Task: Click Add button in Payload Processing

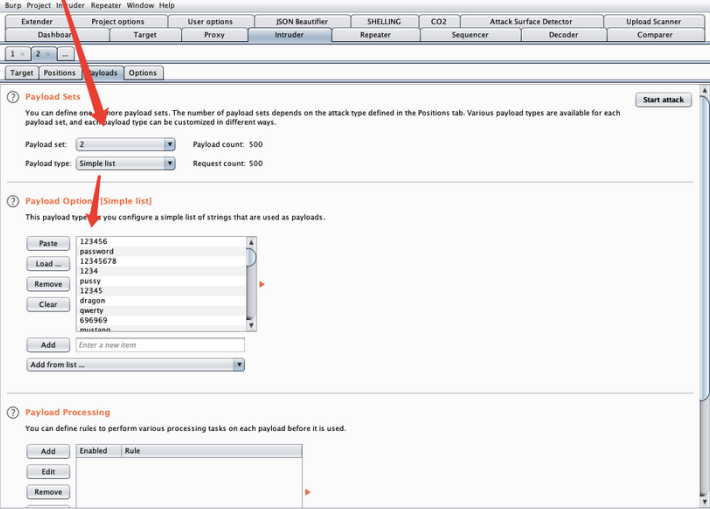Action: [48, 451]
